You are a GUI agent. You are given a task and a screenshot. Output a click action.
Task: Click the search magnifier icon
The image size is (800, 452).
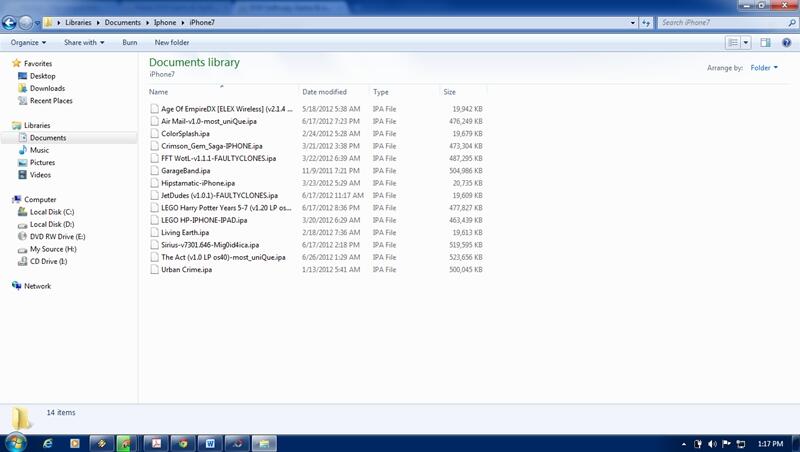792,22
